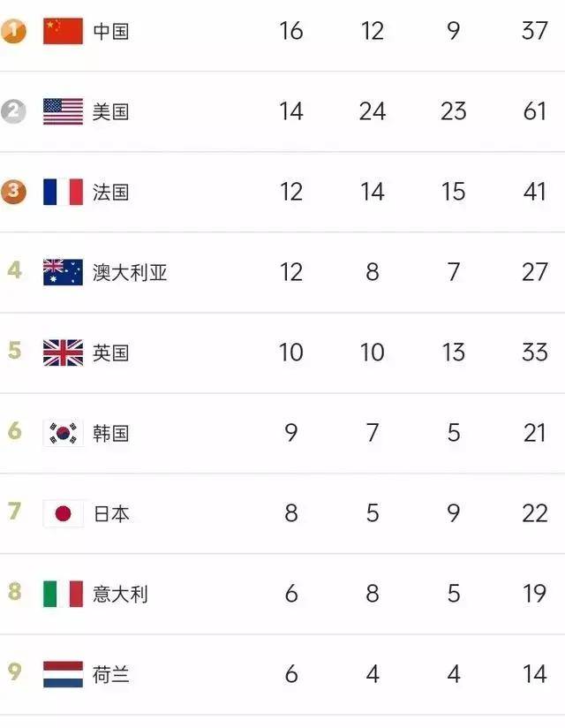The height and width of the screenshot is (728, 565).
Task: Open the 荷兰 country name link
Action: (x=111, y=675)
